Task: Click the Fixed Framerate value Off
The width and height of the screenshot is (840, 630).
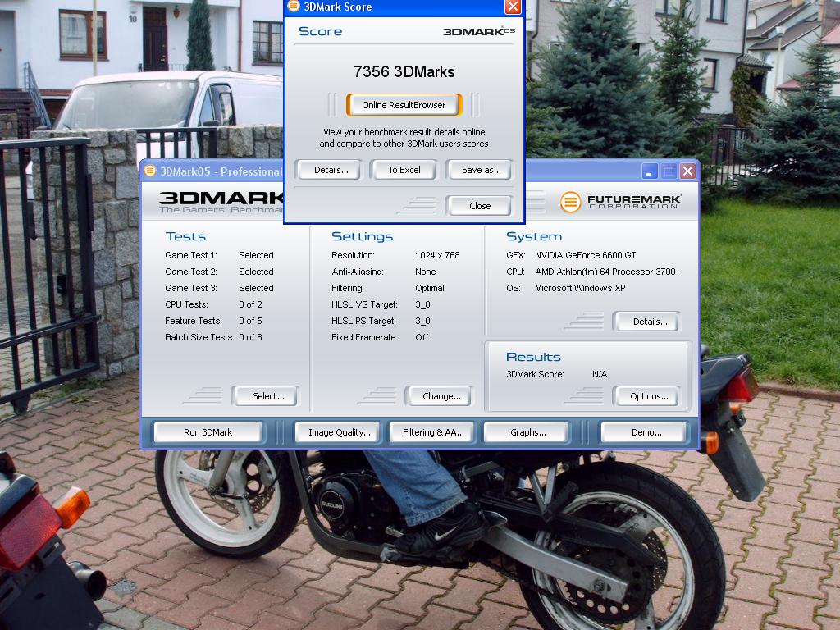Action: coord(422,337)
